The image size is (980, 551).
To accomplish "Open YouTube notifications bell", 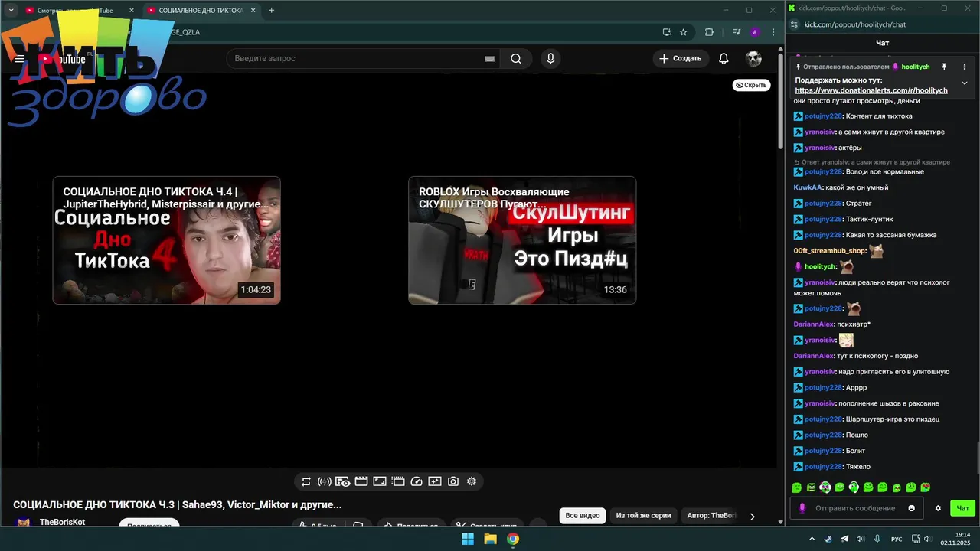I will point(724,58).
